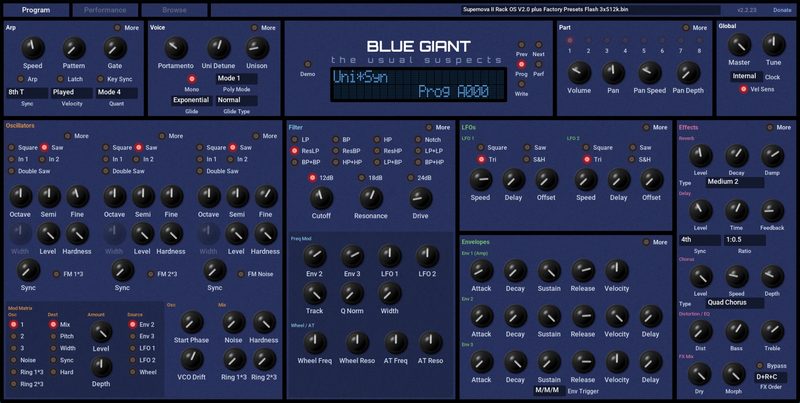800x403 pixels.
Task: Click the Distortion Dist knob
Action: pyautogui.click(x=701, y=332)
